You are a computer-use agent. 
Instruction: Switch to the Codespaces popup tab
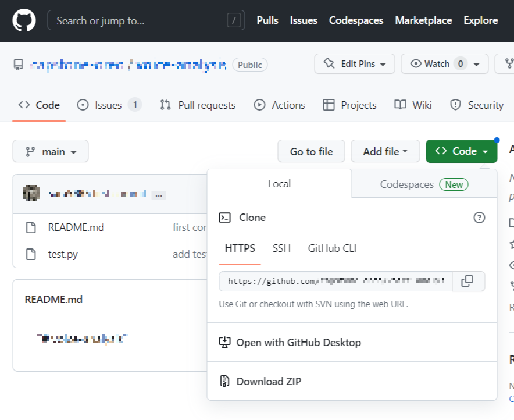424,184
